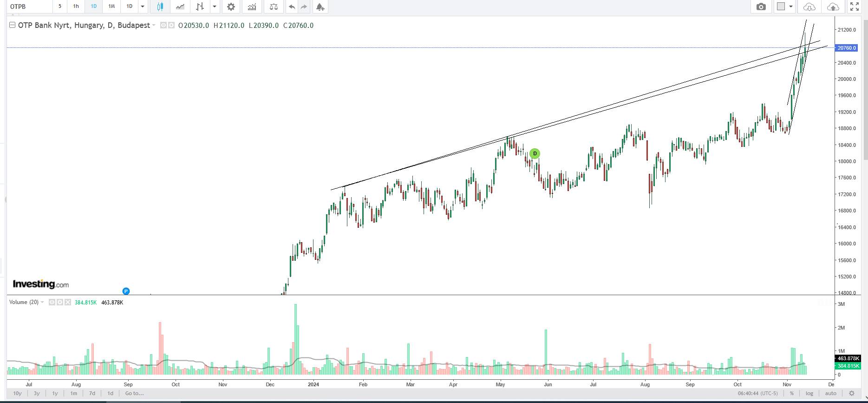Click the redo arrow

tap(304, 7)
